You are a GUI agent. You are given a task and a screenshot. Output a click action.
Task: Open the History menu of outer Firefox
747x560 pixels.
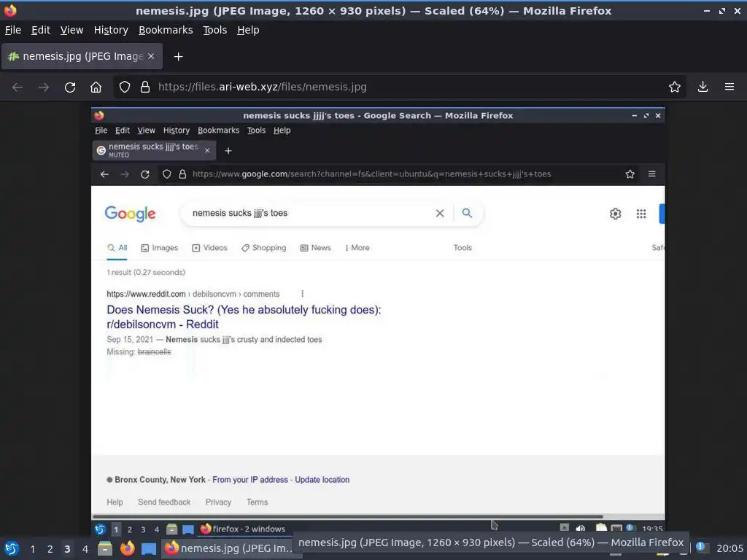[x=111, y=30]
